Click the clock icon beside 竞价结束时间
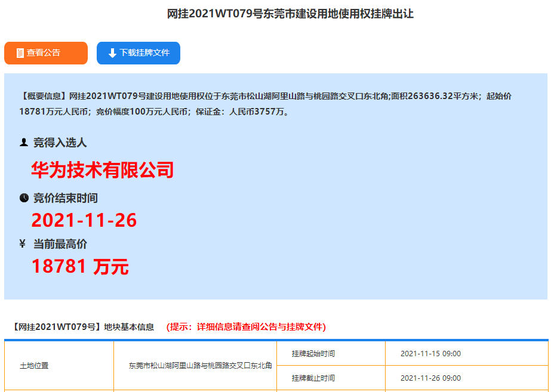Image resolution: width=554 pixels, height=392 pixels. [24, 197]
